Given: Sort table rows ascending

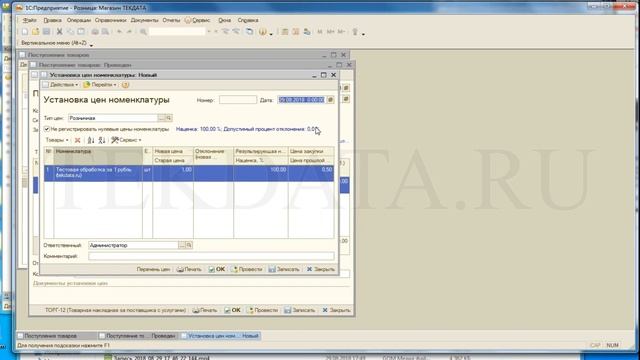Looking at the screenshot, I should pyautogui.click(x=91, y=140).
